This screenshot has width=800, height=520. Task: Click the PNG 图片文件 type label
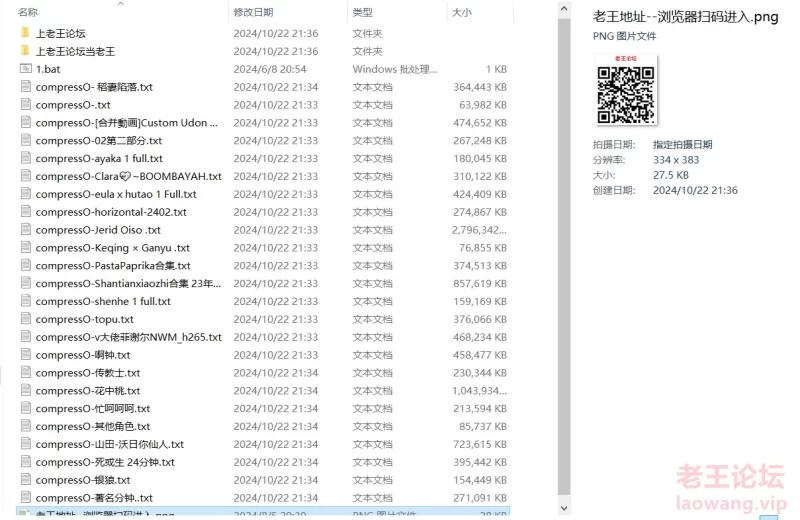(624, 36)
